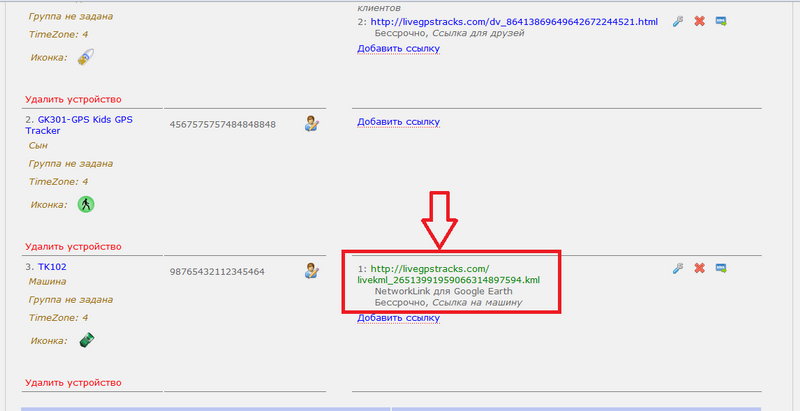Open the livegpstracks dv_ html link
This screenshot has height=411, width=800.
click(514, 22)
